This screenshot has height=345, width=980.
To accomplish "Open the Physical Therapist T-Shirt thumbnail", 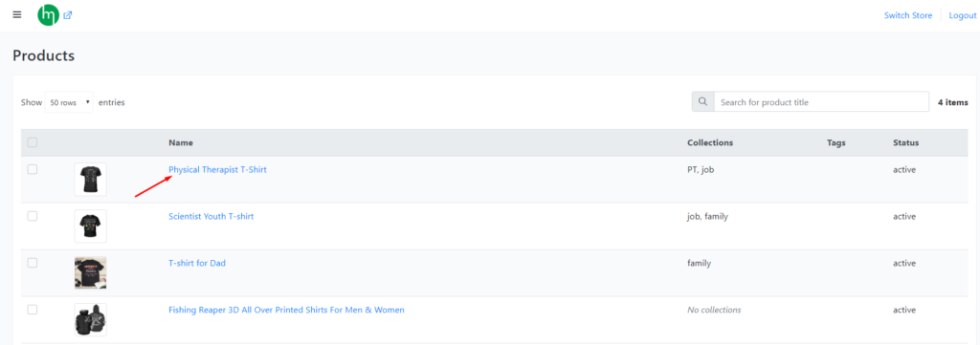I will click(x=90, y=180).
